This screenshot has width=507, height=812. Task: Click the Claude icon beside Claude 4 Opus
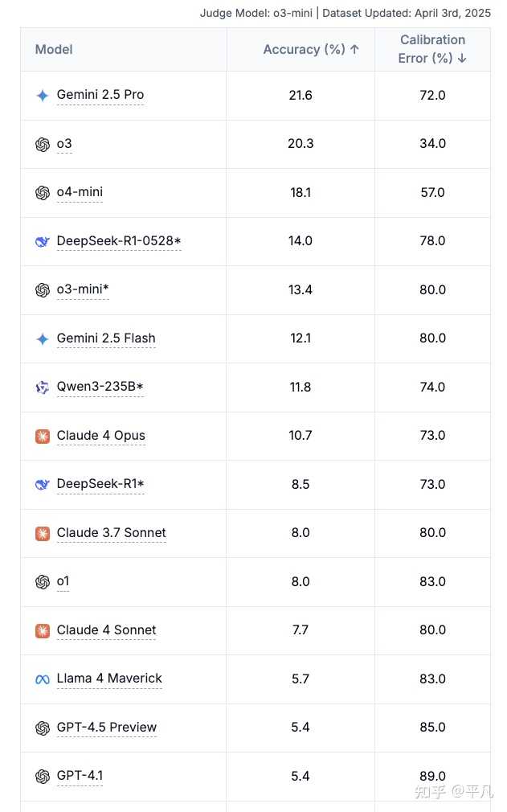[43, 437]
